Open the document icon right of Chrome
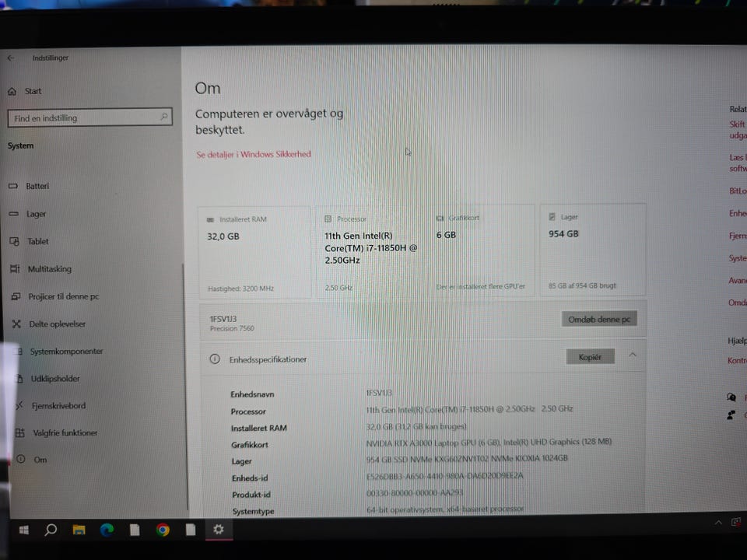This screenshot has height=560, width=747. pos(191,530)
